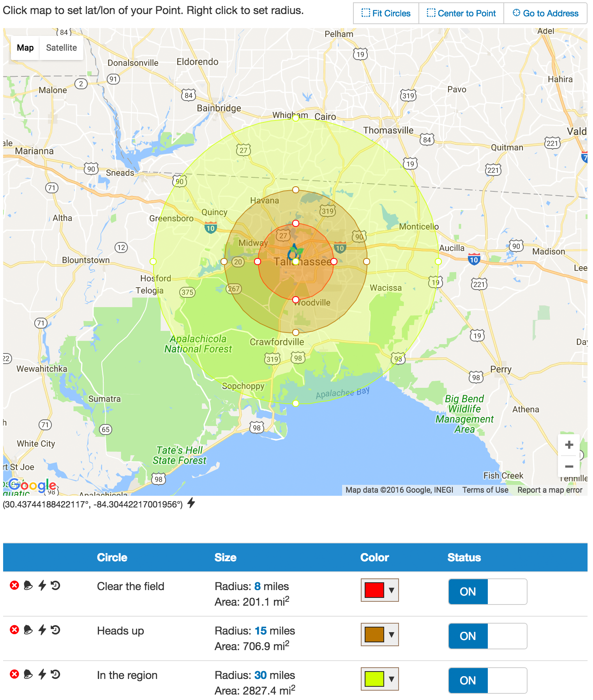Click the Perry label on the map

click(501, 369)
